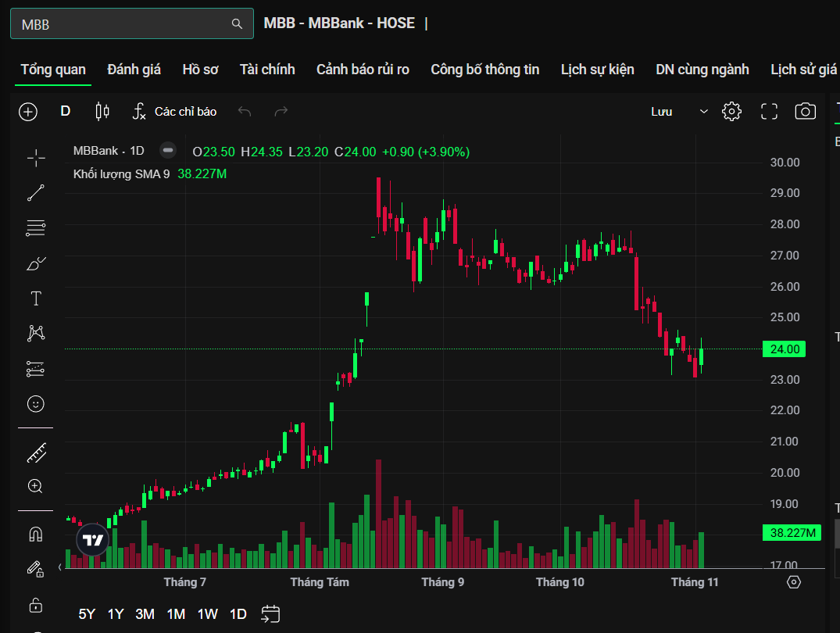This screenshot has width=840, height=633.
Task: Select the text annotation tool
Action: pos(36,299)
